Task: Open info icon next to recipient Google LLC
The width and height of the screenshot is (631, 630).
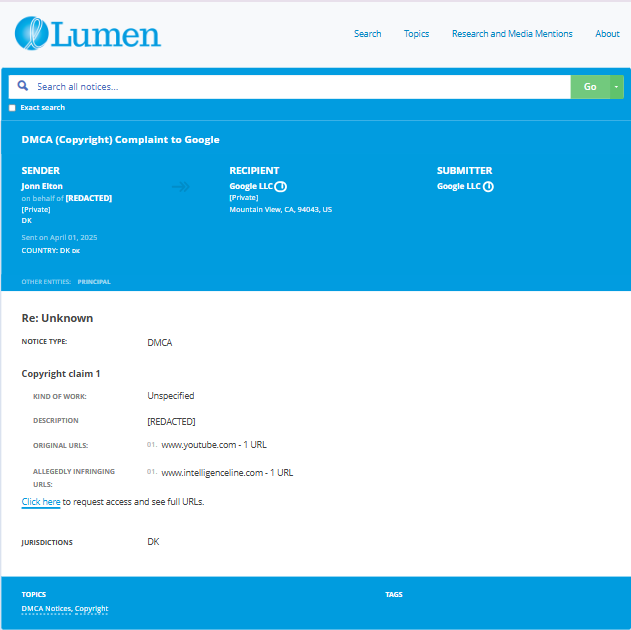Action: pyautogui.click(x=280, y=186)
